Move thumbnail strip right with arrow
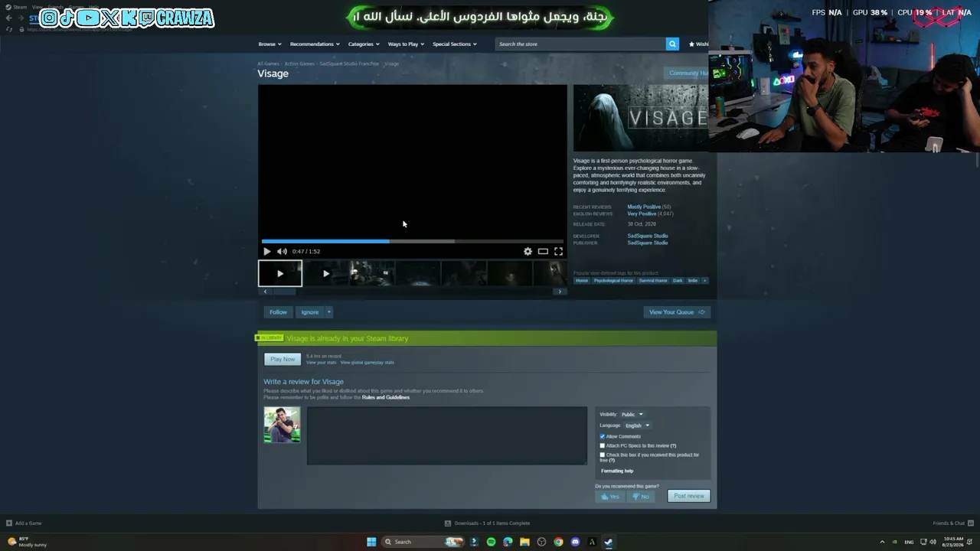This screenshot has height=551, width=980. tap(560, 292)
